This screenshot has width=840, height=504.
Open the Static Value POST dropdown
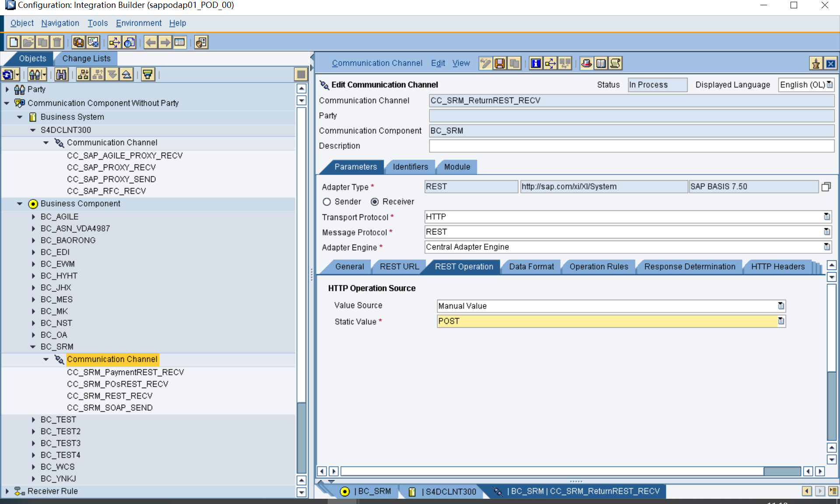tap(781, 321)
